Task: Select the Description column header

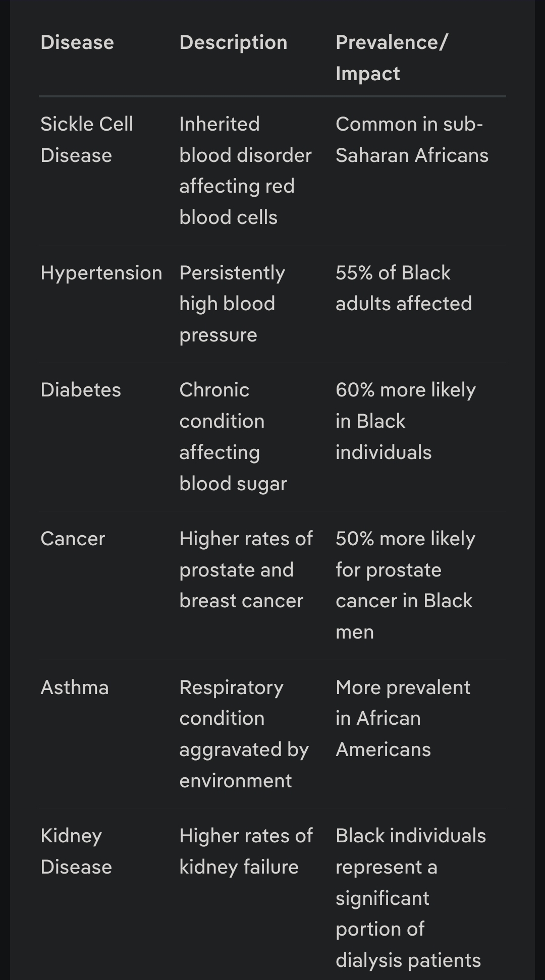Action: click(233, 42)
